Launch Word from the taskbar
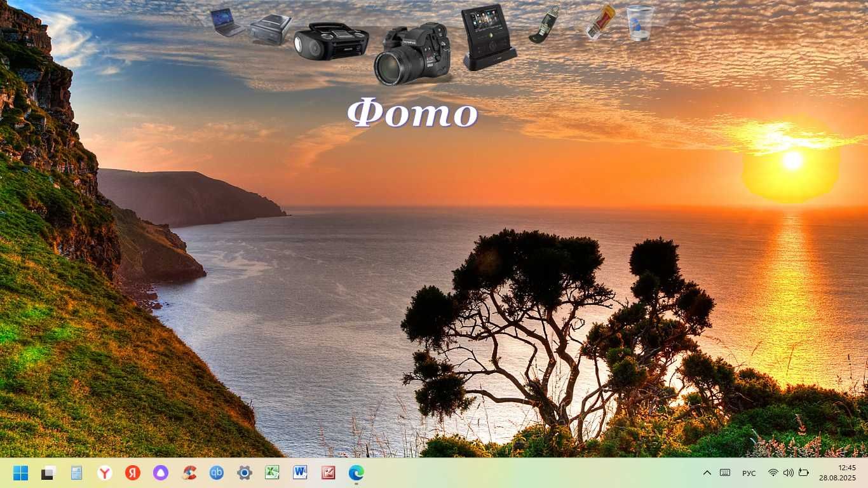Screen dimensions: 868x488 pos(300,473)
